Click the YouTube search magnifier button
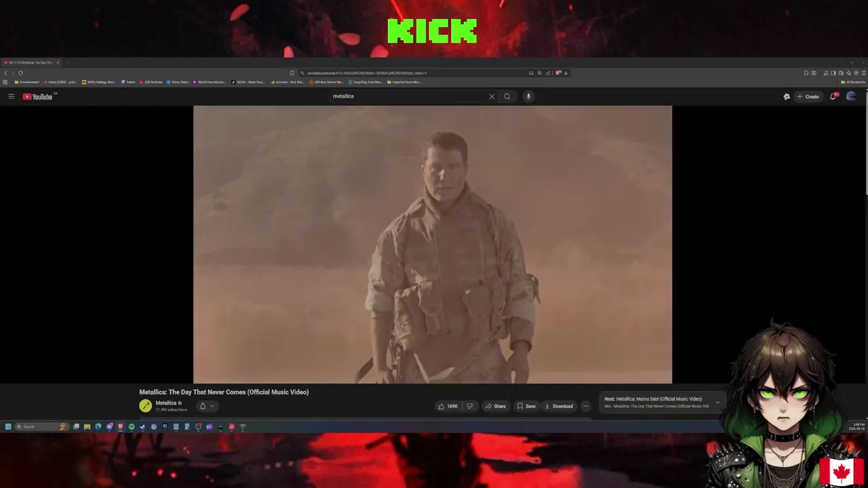 pos(507,96)
